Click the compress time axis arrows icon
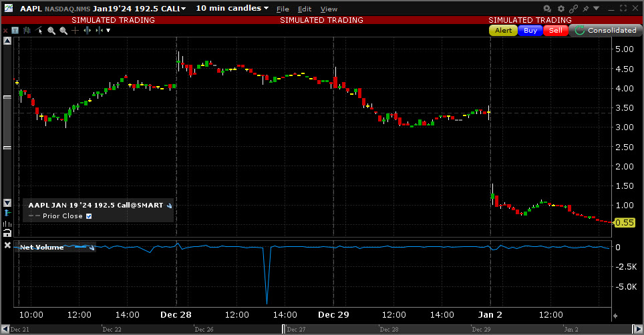Viewport: 644px width, 335px height. click(x=99, y=30)
